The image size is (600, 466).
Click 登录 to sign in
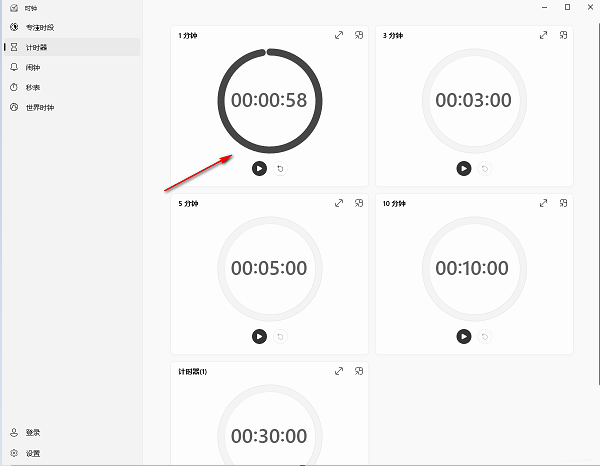point(72,432)
